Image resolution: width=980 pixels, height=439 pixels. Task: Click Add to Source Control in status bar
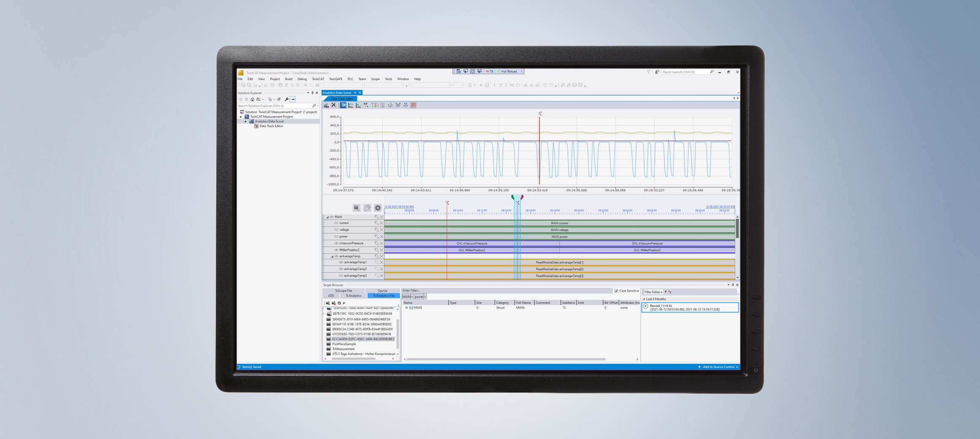(718, 367)
